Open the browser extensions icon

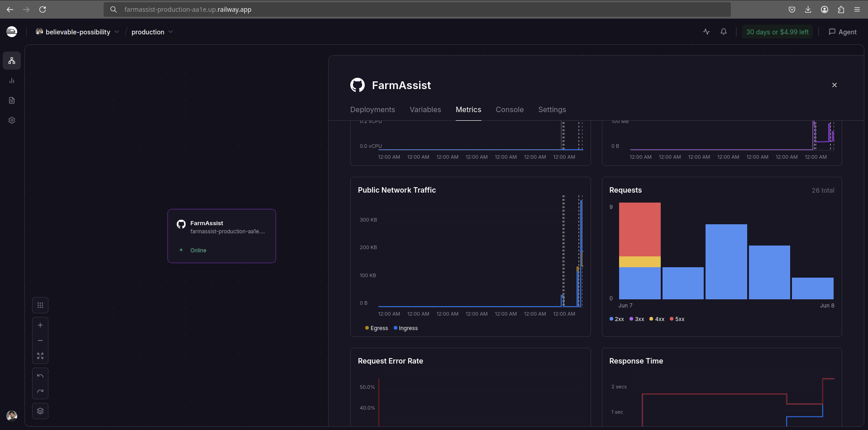click(841, 9)
